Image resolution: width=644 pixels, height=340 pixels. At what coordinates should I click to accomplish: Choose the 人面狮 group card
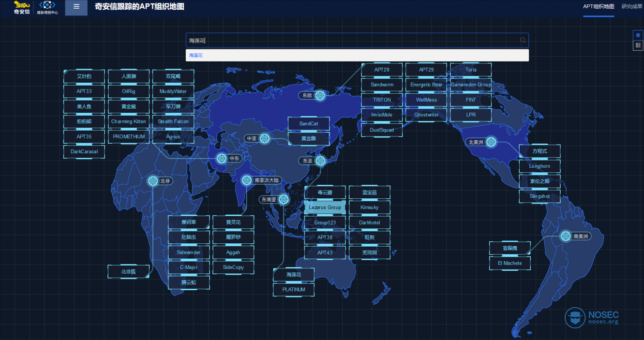tap(128, 76)
